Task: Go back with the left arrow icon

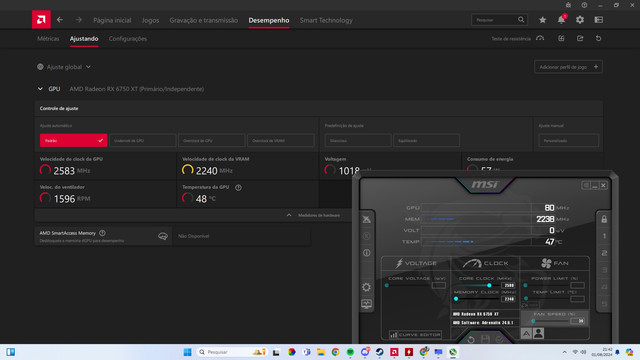Action: [x=60, y=20]
